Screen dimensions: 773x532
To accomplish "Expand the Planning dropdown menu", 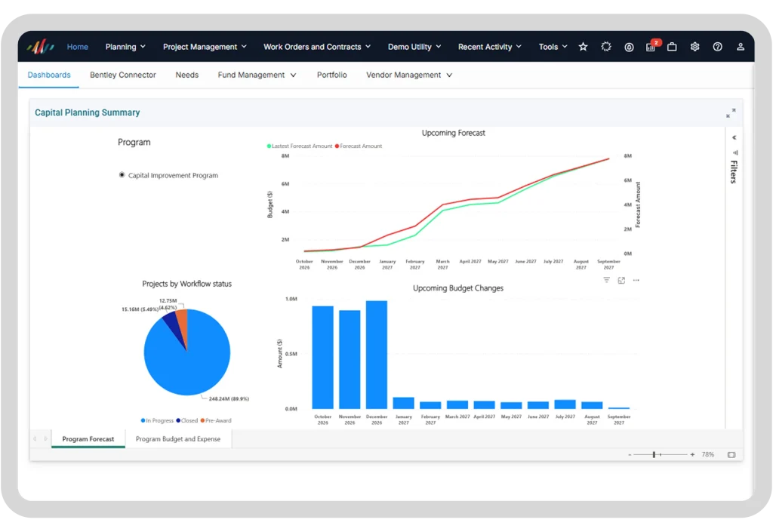I will pos(125,47).
